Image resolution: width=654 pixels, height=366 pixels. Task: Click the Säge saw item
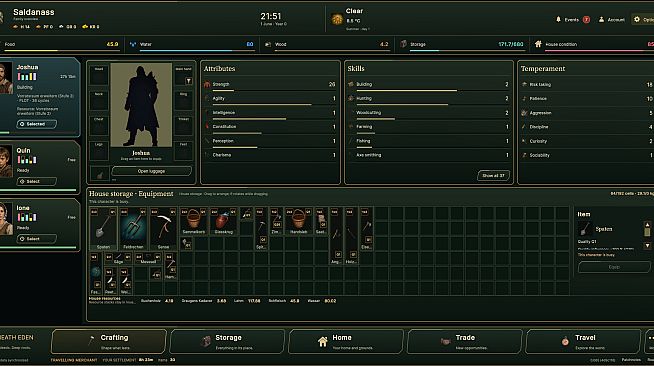[x=118, y=258]
